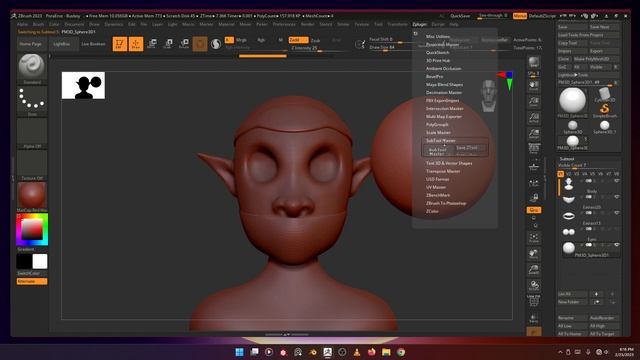
Task: Select the Cylinder3D tool thumbnail
Action: (x=604, y=95)
